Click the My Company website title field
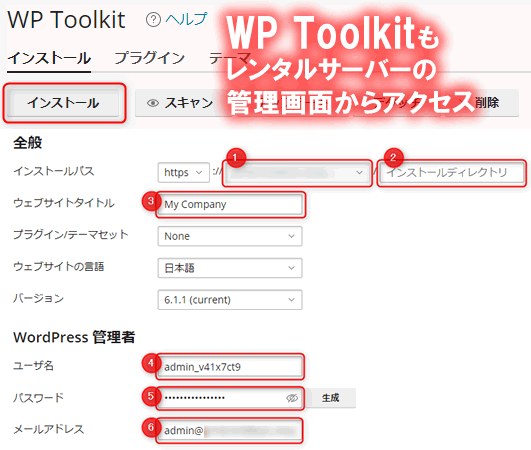Screen dimensions: 531x450 click(230, 205)
